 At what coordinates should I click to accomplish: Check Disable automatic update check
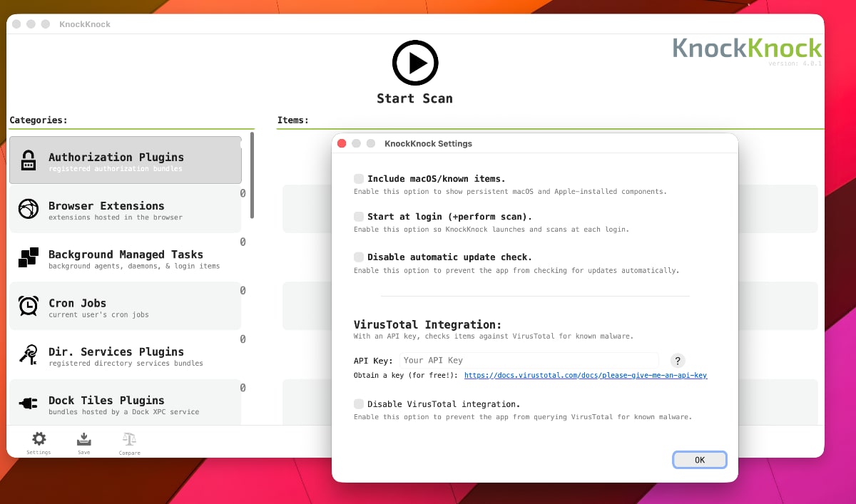[x=359, y=257]
